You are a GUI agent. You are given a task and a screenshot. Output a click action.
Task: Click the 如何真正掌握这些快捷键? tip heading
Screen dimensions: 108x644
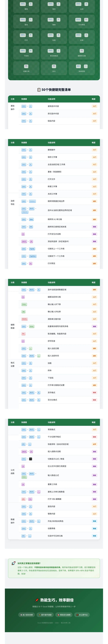29,563
